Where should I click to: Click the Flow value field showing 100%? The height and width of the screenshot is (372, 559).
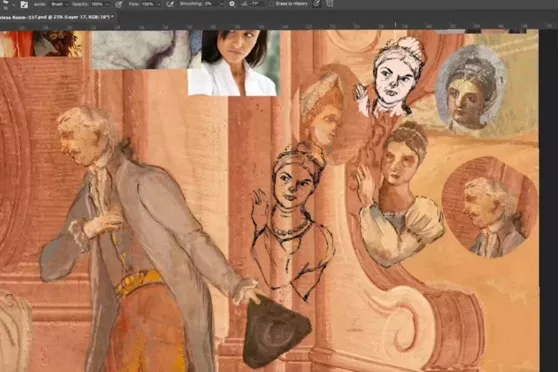pyautogui.click(x=147, y=4)
